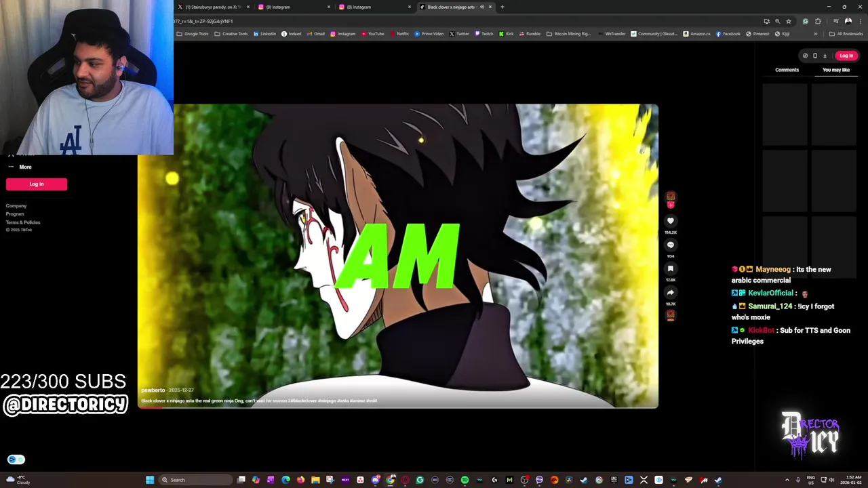Image resolution: width=868 pixels, height=488 pixels.
Task: Click the taskbar Search box
Action: coord(196,480)
